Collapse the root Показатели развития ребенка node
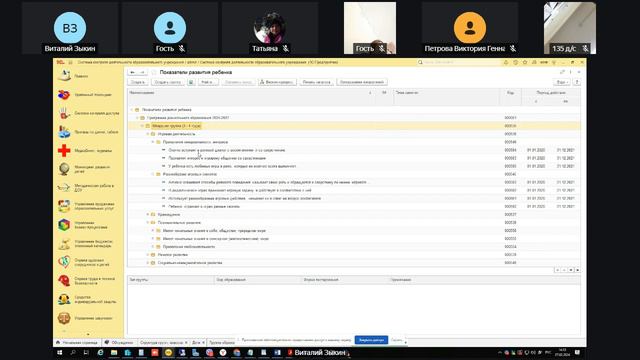 pyautogui.click(x=131, y=110)
